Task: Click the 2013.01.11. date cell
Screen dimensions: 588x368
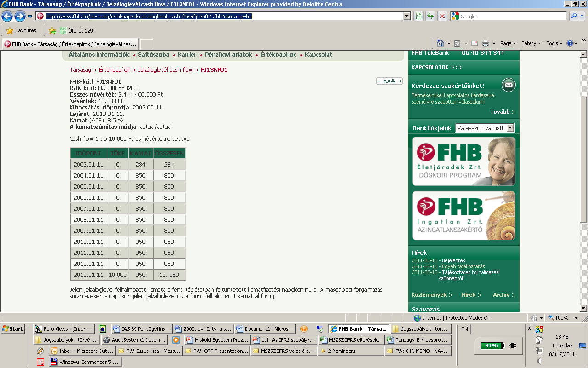Action: [89, 275]
